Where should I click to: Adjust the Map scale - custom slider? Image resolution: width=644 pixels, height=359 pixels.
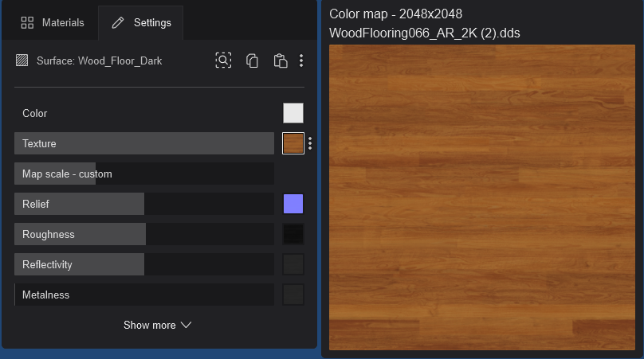(144, 174)
